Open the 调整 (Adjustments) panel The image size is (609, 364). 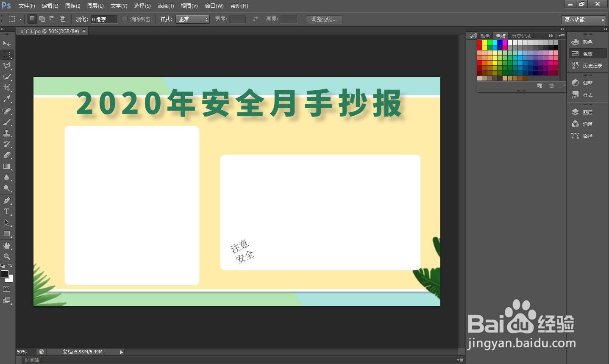pos(587,83)
